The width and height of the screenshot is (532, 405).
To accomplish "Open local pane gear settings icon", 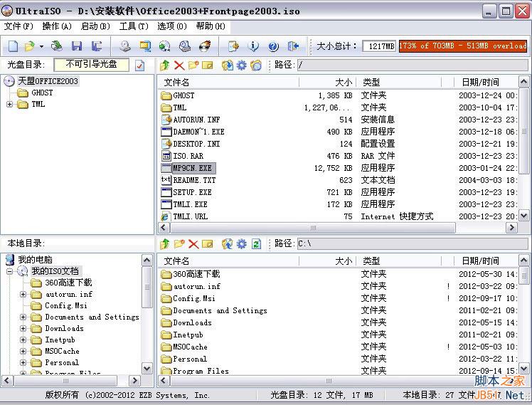I will (242, 243).
